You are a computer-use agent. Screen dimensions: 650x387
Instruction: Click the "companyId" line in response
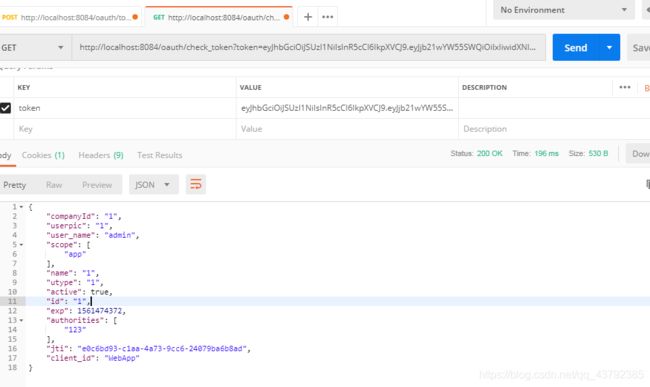click(84, 216)
